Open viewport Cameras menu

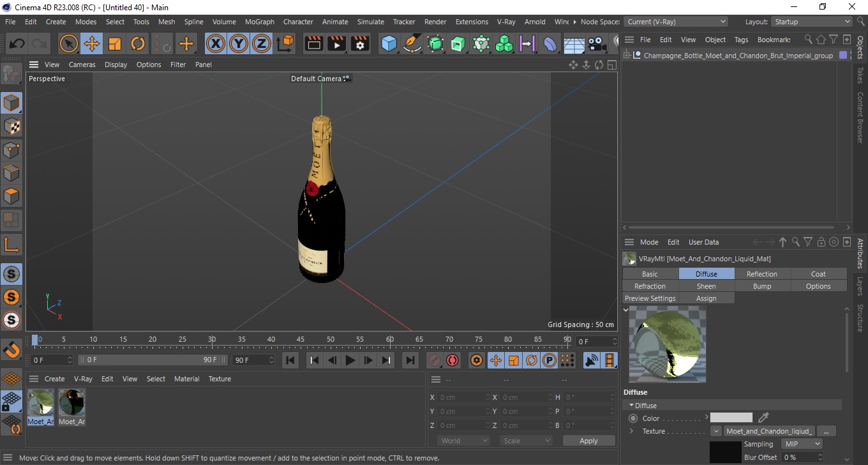82,65
